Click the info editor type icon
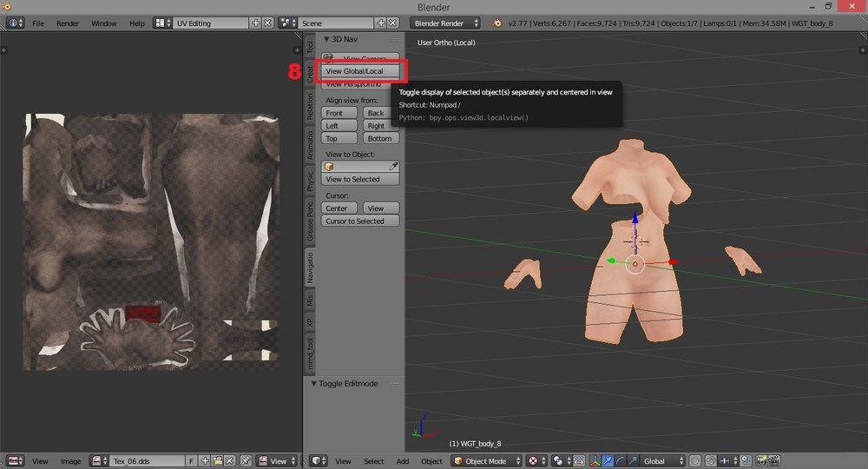The image size is (868, 469). point(15,23)
